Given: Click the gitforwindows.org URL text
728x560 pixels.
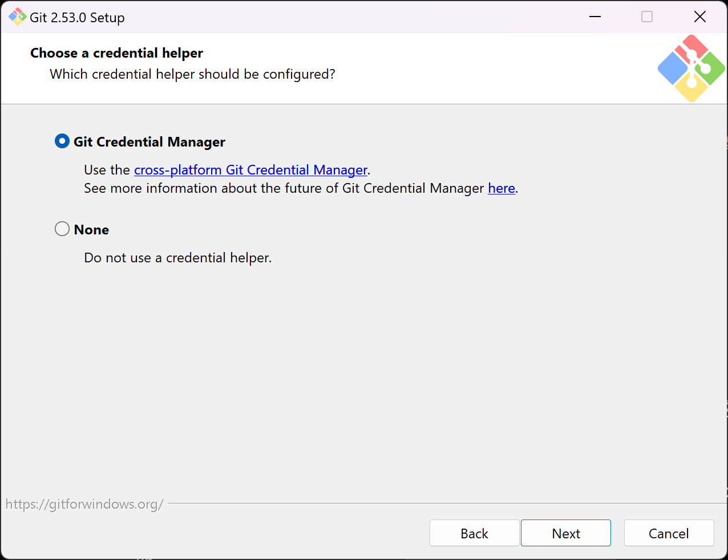Looking at the screenshot, I should pos(84,504).
